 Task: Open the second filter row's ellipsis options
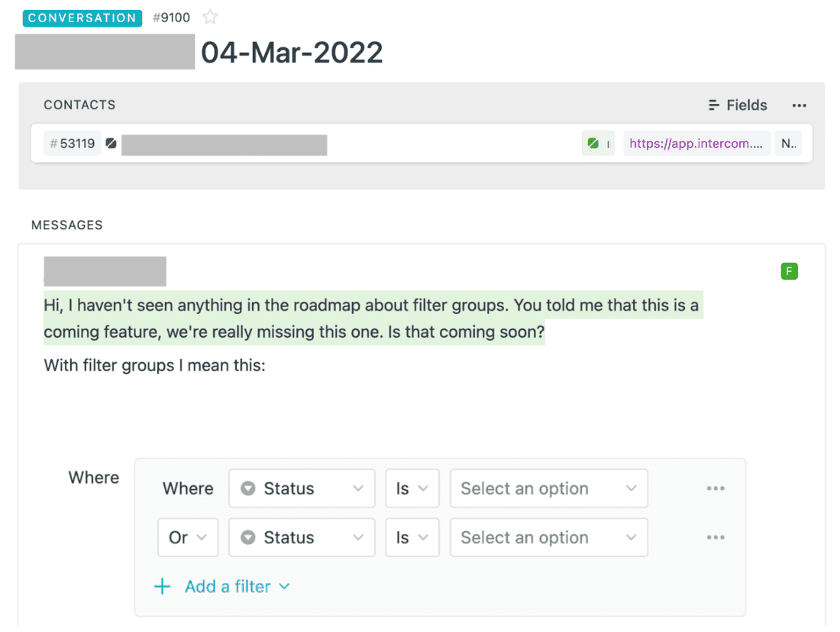point(716,537)
